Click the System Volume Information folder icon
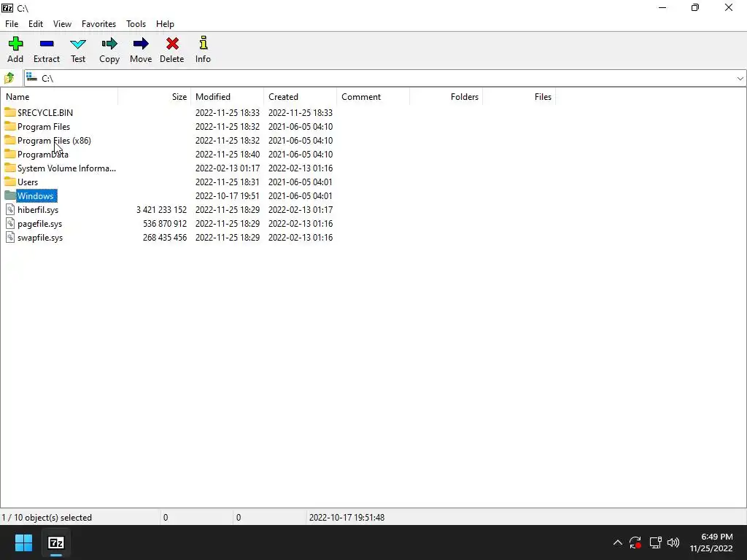Viewport: 747px width, 560px height. point(10,168)
